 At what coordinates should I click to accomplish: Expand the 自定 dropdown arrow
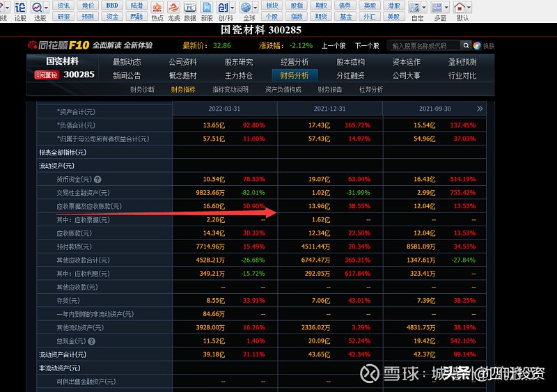pos(424,8)
